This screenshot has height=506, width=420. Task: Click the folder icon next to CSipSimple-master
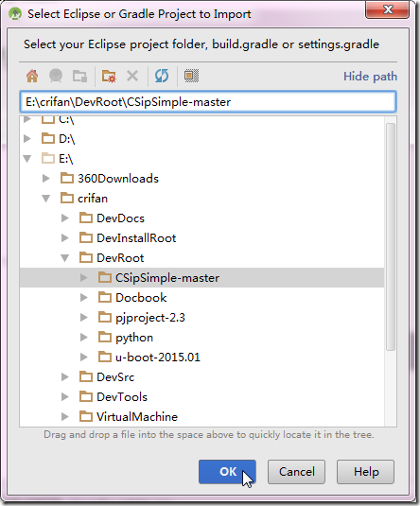[105, 277]
